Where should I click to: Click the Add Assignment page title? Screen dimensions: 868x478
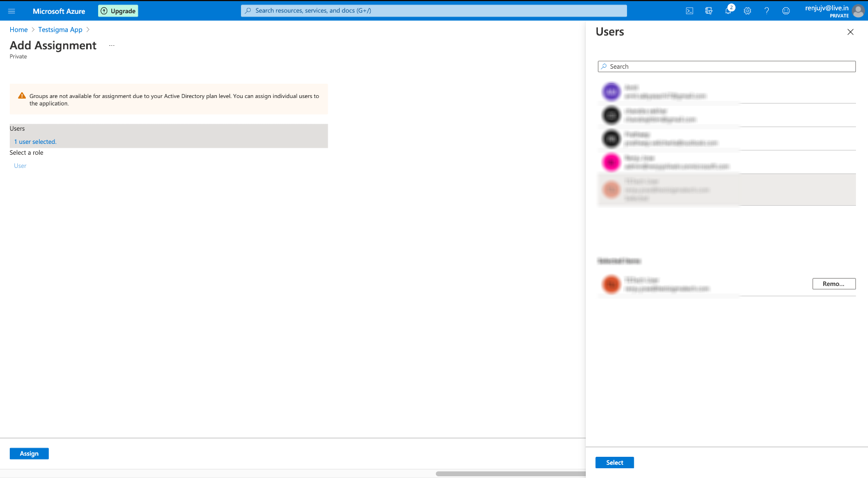[53, 45]
